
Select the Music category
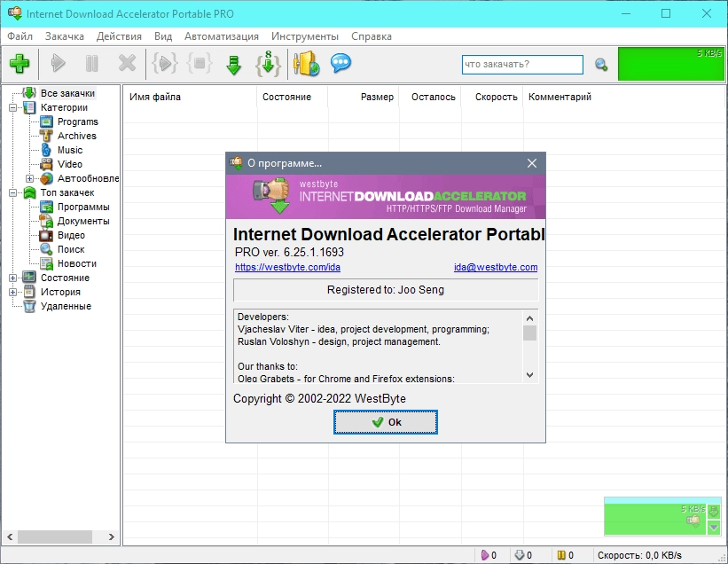click(70, 150)
